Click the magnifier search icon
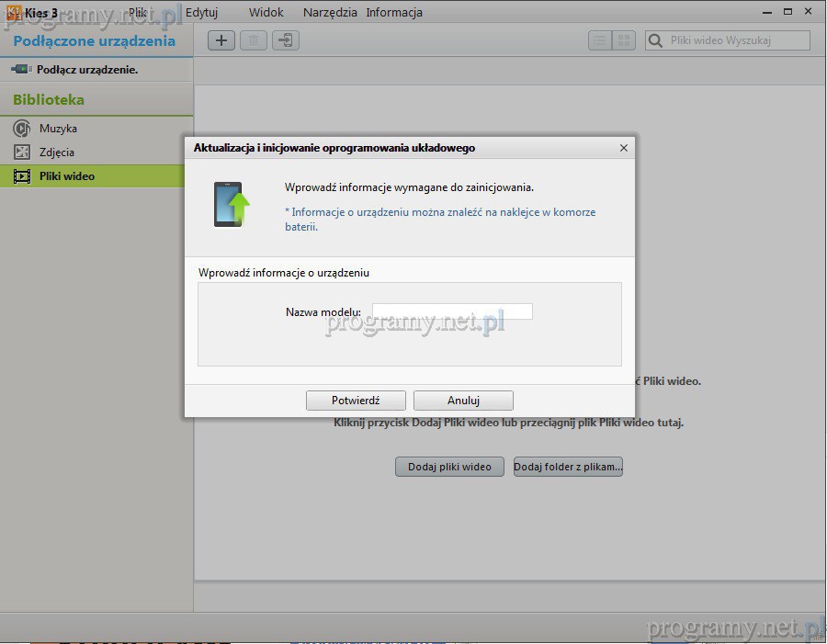This screenshot has width=827, height=644. [x=656, y=40]
